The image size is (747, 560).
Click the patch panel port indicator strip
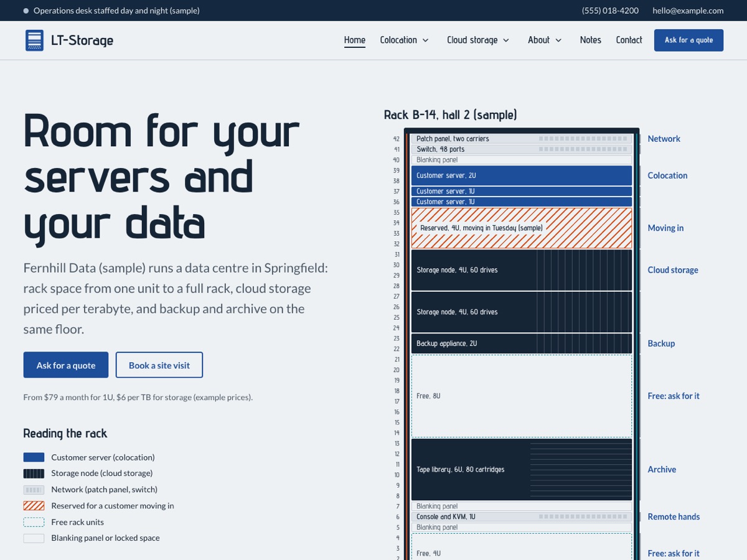pos(583,139)
